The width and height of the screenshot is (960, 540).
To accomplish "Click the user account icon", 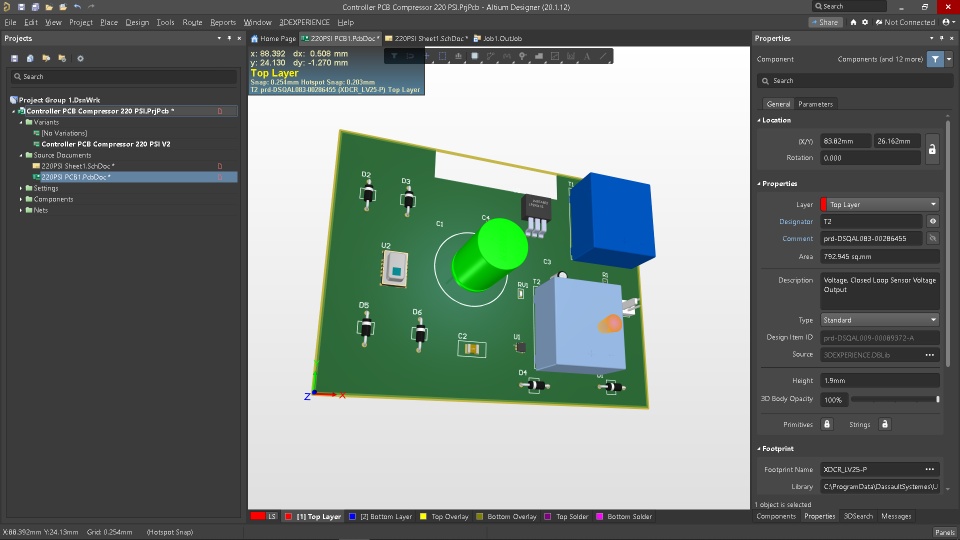I will [947, 22].
